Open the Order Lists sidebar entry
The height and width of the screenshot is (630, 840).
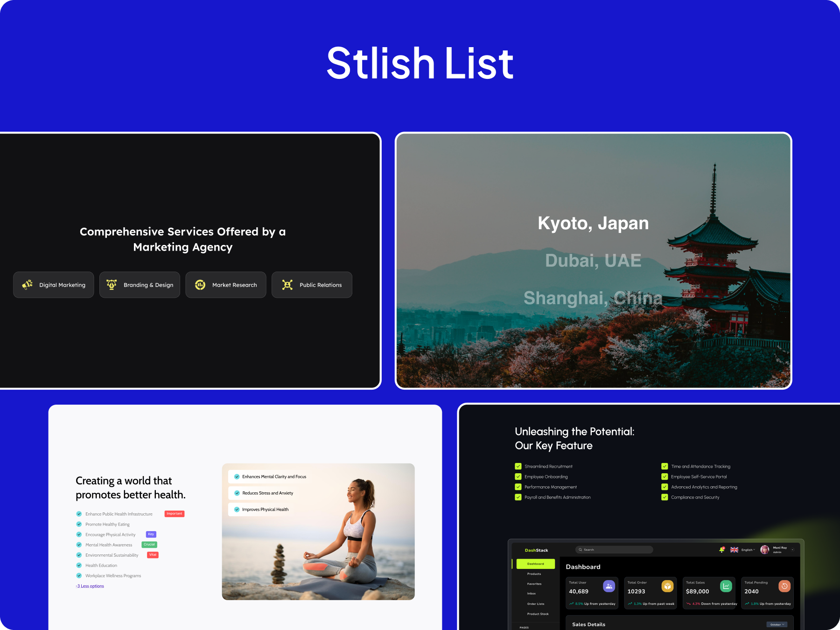536,604
